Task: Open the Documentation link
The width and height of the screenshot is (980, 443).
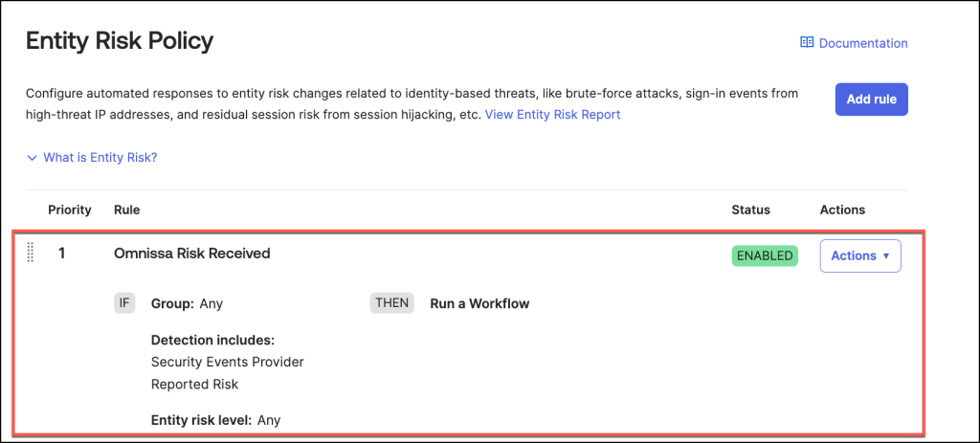Action: (x=863, y=43)
